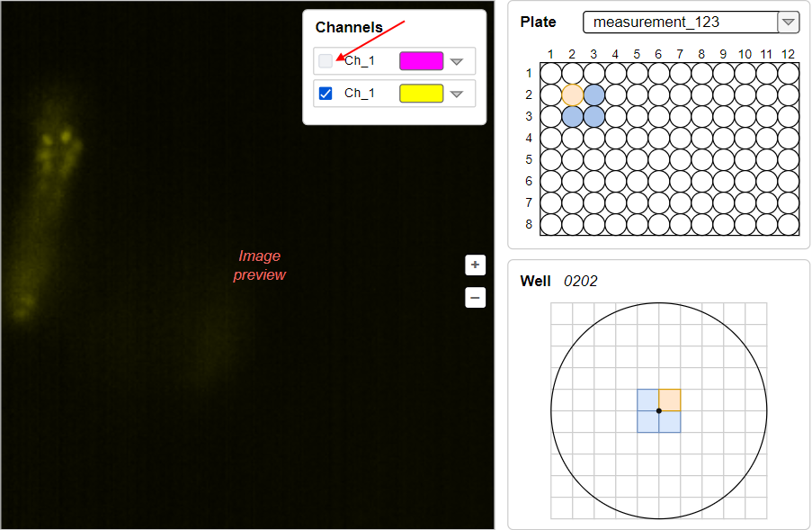
Task: Select the blue field diagonally below-left of the orange field
Action: (x=647, y=422)
